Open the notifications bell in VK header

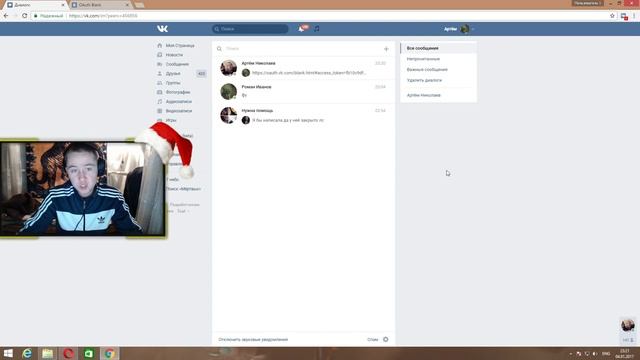coord(301,29)
